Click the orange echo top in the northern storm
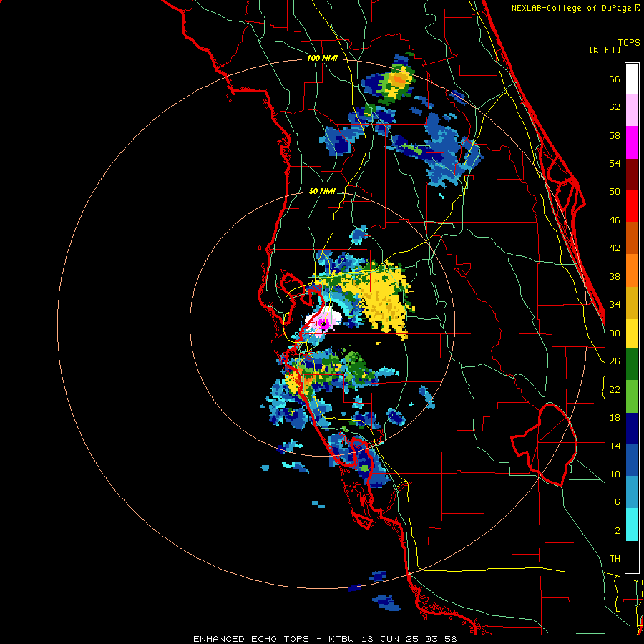Image resolution: width=644 pixels, height=644 pixels. [399, 79]
